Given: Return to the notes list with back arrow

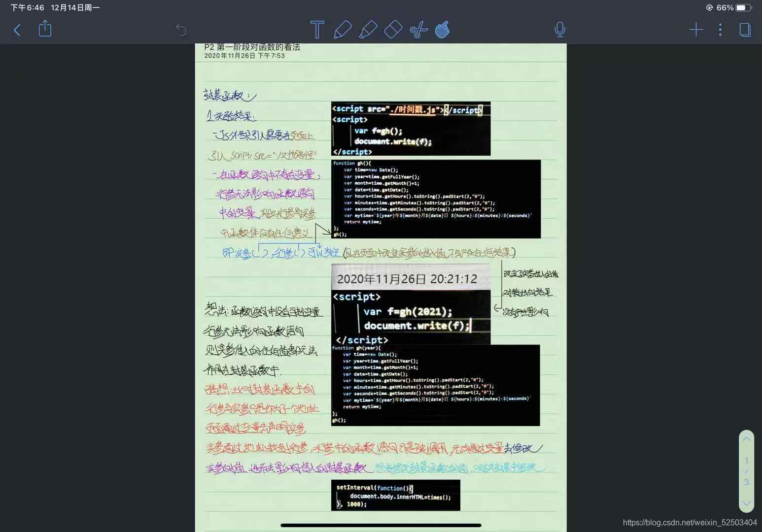Looking at the screenshot, I should point(17,30).
